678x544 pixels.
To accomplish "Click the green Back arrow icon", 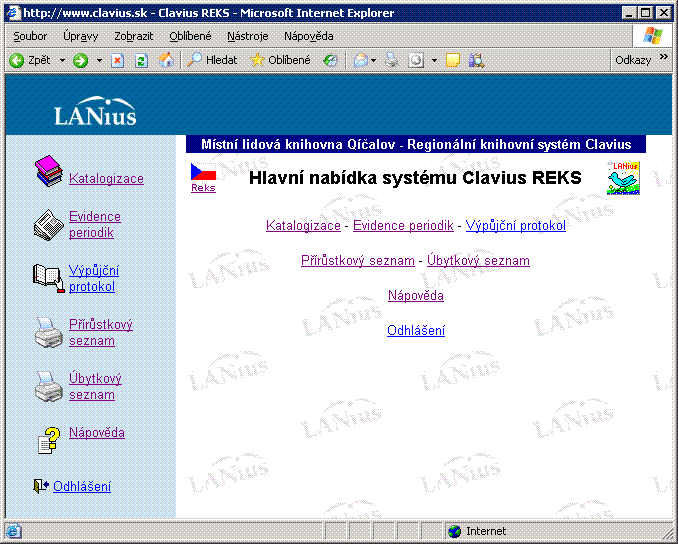I will point(16,61).
